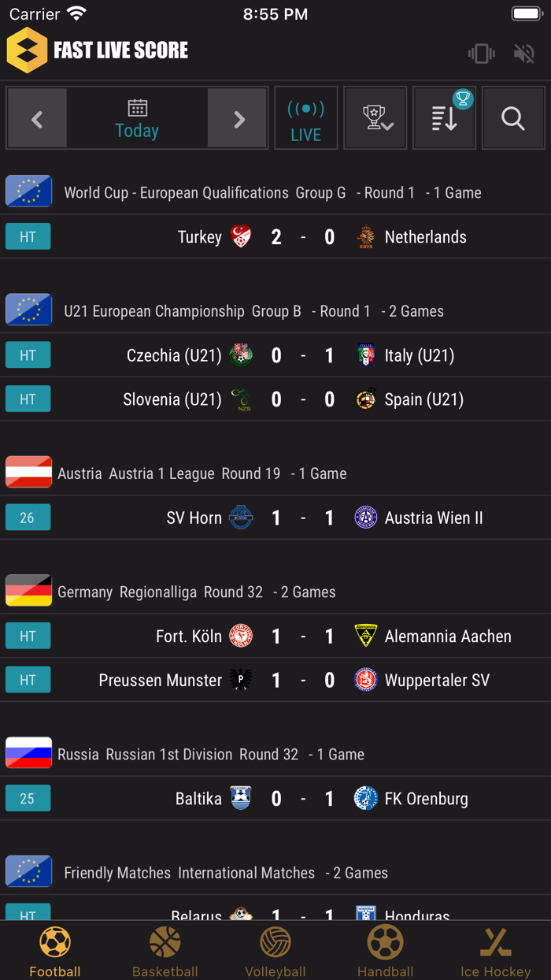Tap the Netherlands KNVB crest
Screen dimensions: 551x980
365,236
